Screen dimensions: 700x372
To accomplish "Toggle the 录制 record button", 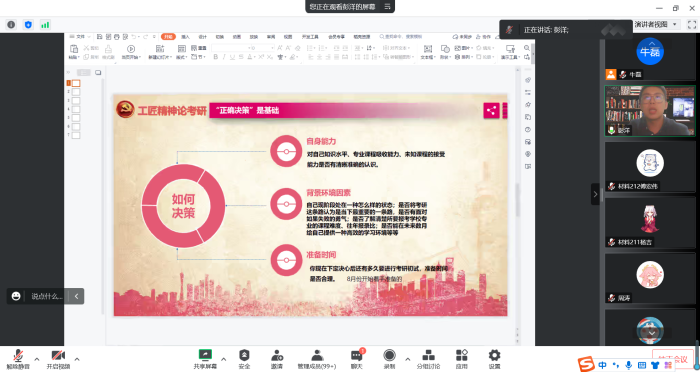I will (389, 359).
